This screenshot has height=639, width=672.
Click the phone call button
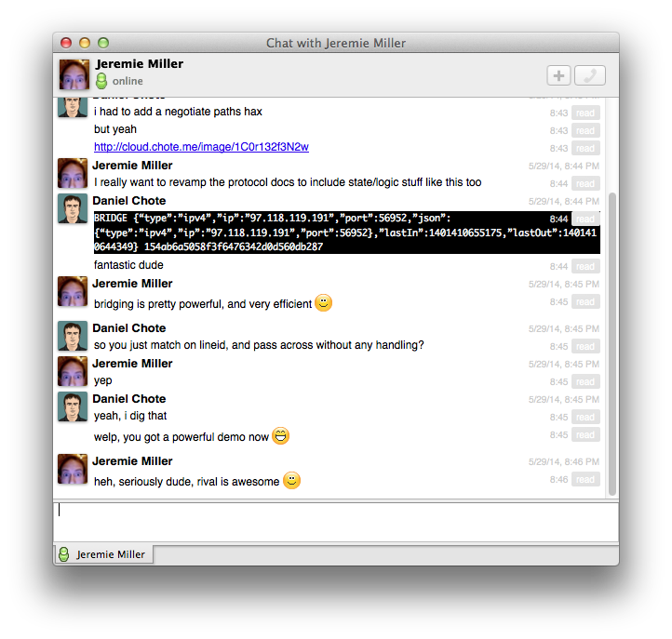coord(589,76)
